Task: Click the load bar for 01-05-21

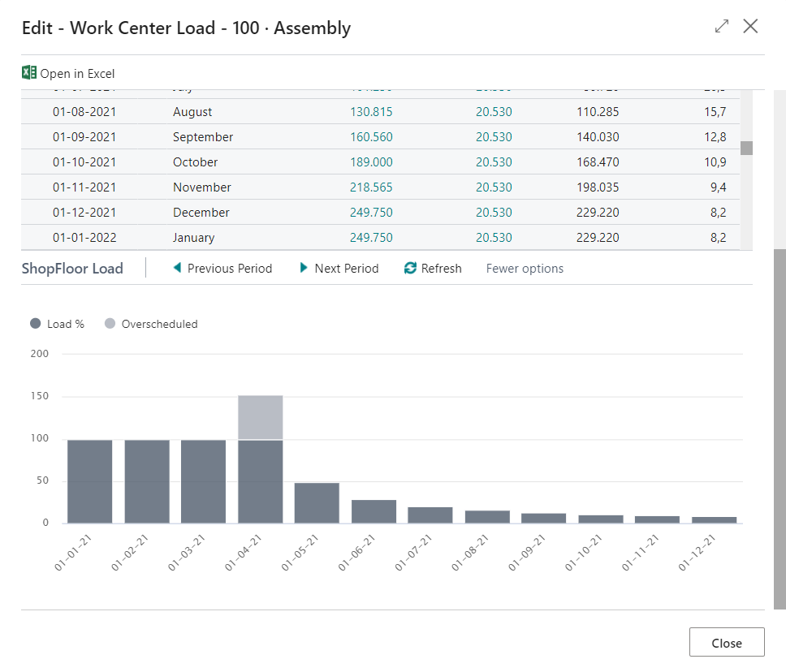Action: [x=317, y=502]
